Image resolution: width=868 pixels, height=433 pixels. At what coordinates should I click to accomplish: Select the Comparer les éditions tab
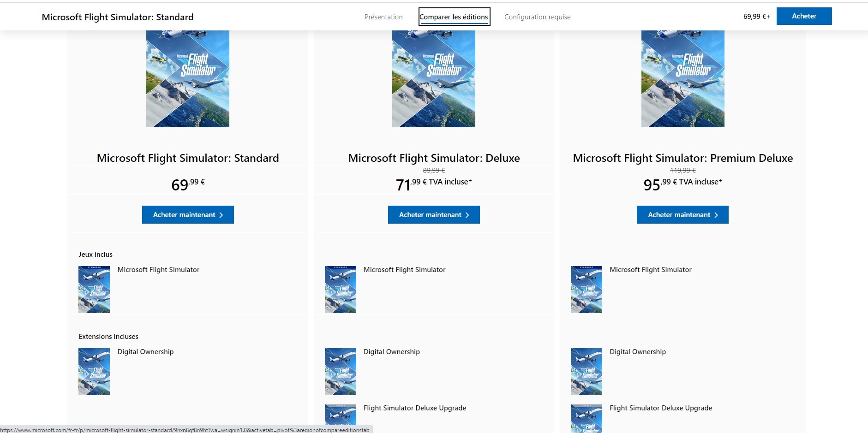(454, 17)
